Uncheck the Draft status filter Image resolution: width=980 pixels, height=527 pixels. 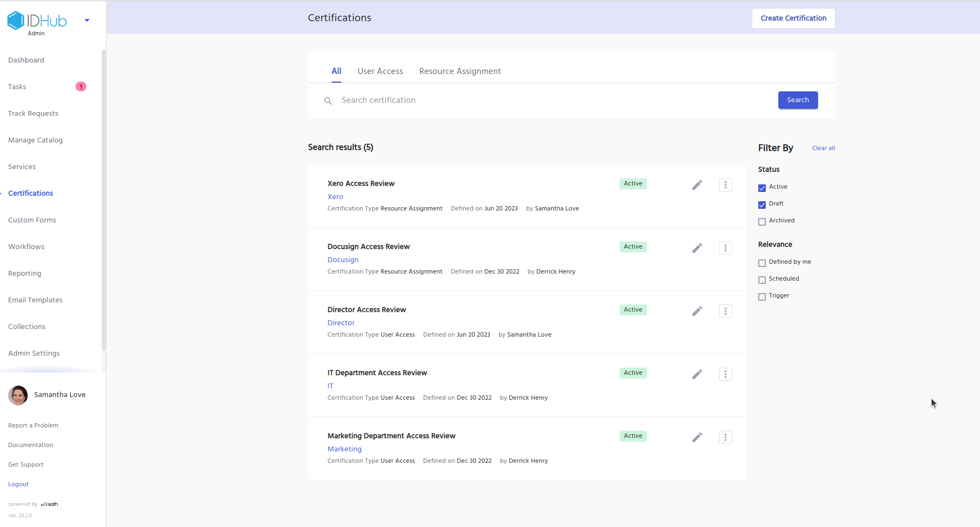coord(762,204)
